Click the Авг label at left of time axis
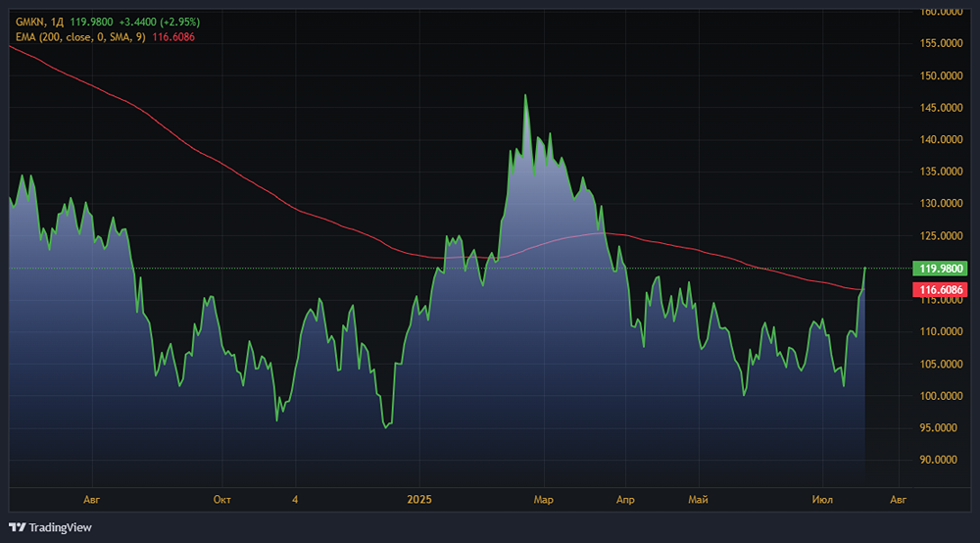Screen dimensions: 980x543 click(x=91, y=499)
